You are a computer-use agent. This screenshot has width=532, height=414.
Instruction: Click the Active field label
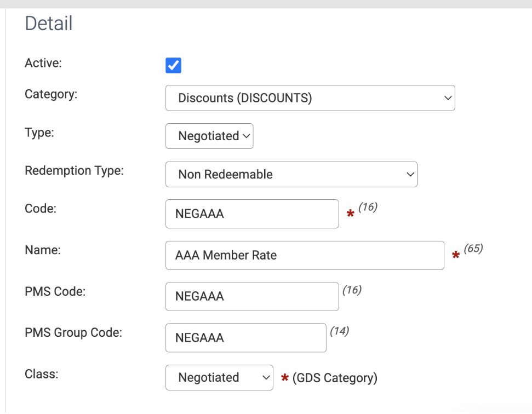[x=43, y=63]
